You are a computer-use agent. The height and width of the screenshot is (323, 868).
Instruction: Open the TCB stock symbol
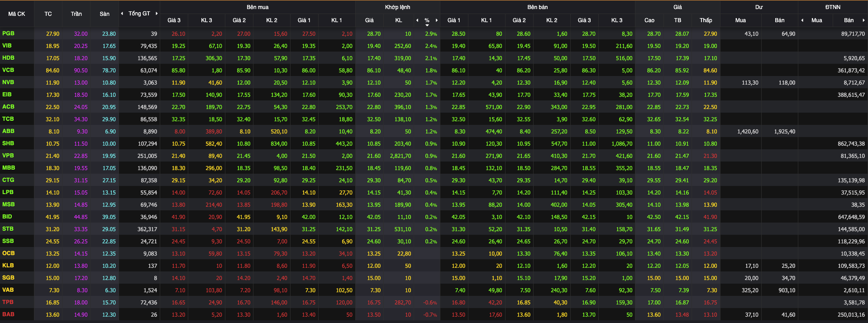pyautogui.click(x=8, y=119)
